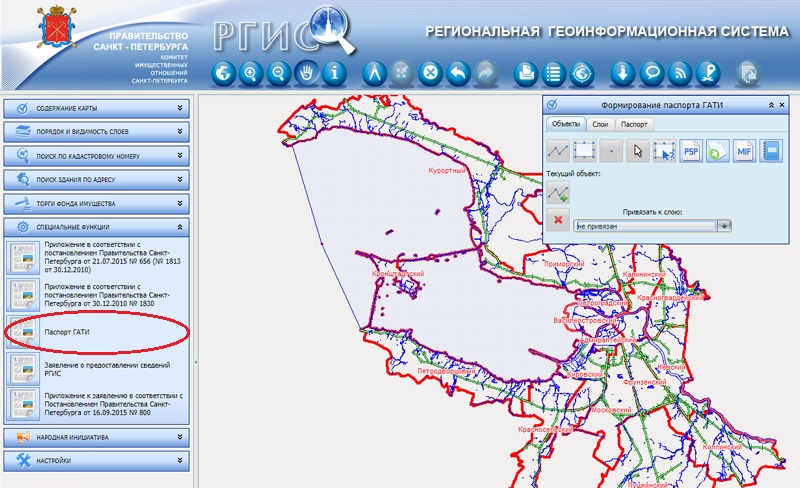Close the Формирование паспорта ГАТИ panel
800x488 pixels.
pyautogui.click(x=782, y=105)
